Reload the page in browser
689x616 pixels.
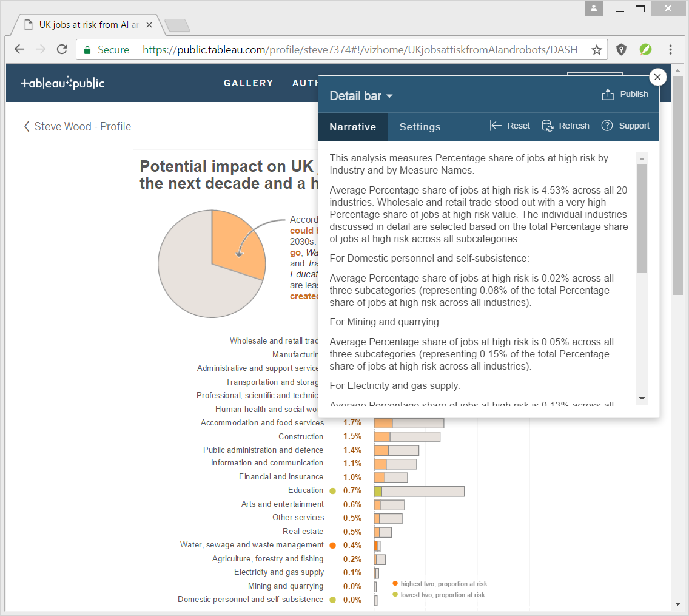[62, 50]
